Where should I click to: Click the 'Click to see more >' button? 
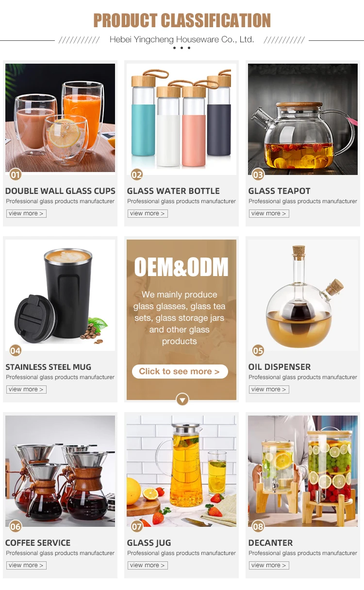(x=180, y=371)
